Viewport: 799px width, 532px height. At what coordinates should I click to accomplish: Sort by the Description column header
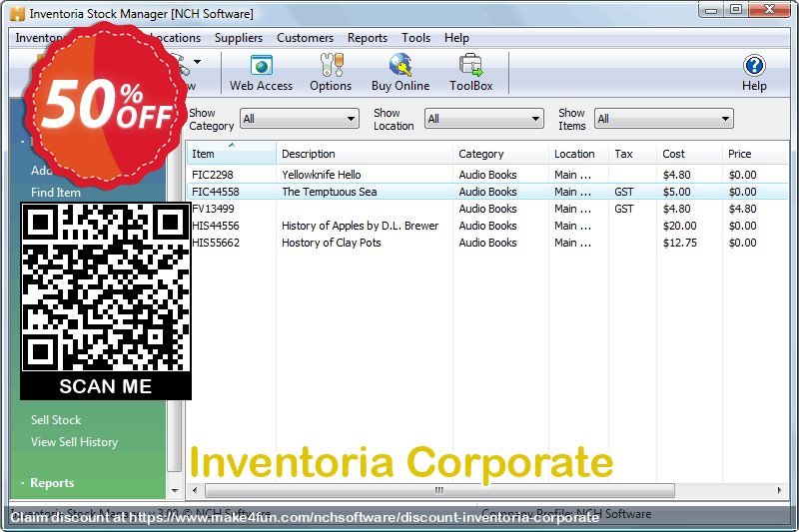pos(365,154)
